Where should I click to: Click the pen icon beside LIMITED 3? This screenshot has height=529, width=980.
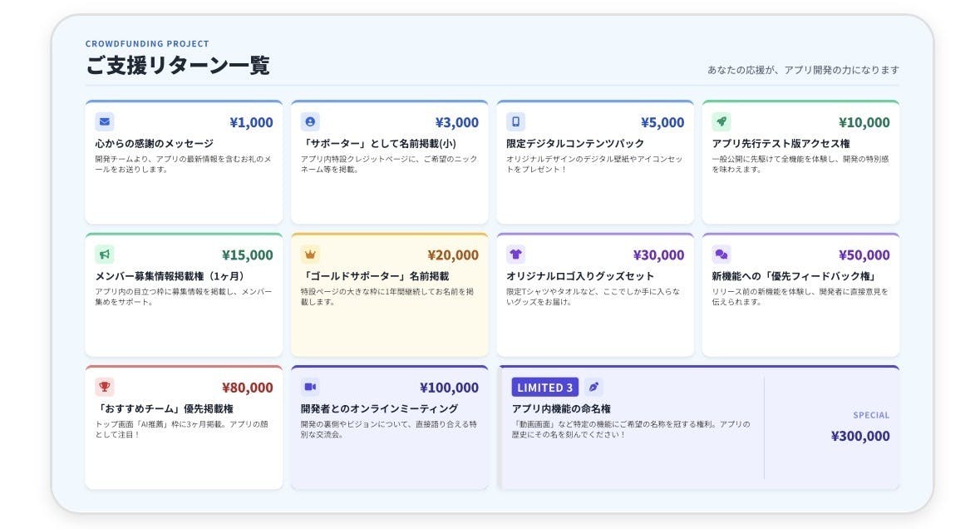point(593,387)
